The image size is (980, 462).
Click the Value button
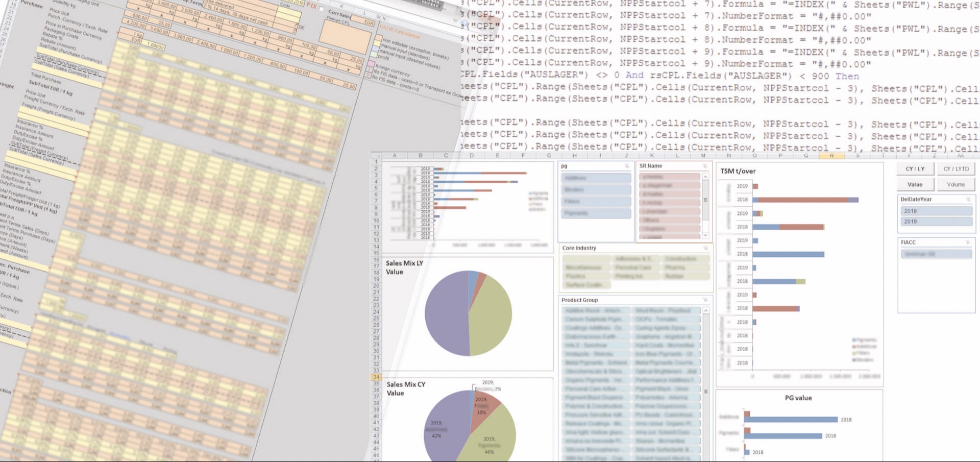914,184
